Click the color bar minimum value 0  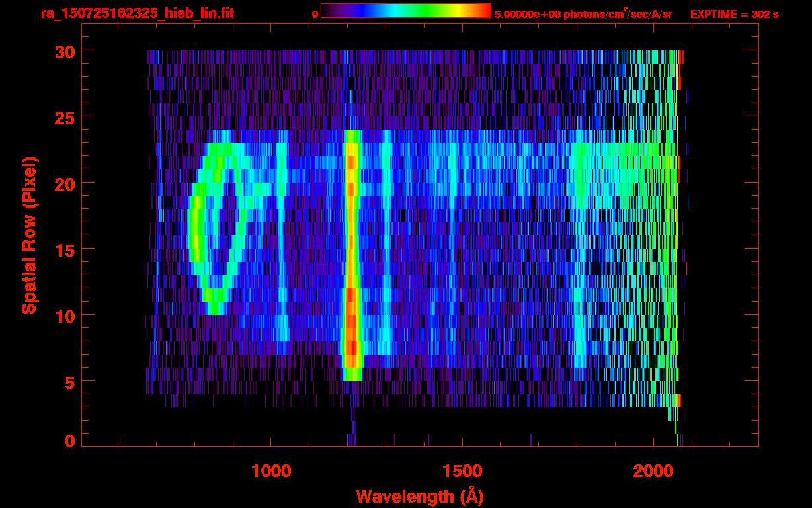click(315, 14)
